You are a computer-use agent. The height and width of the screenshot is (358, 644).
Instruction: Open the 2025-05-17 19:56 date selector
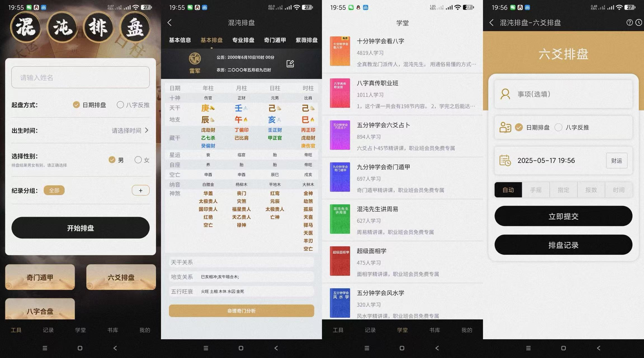coord(546,160)
